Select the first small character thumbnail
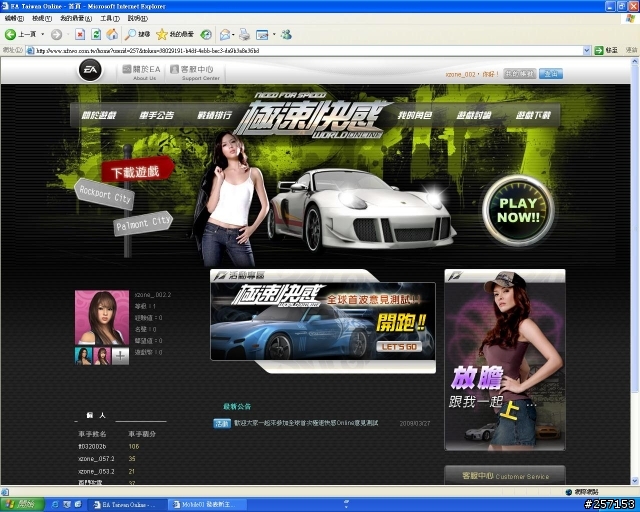 (x=83, y=356)
